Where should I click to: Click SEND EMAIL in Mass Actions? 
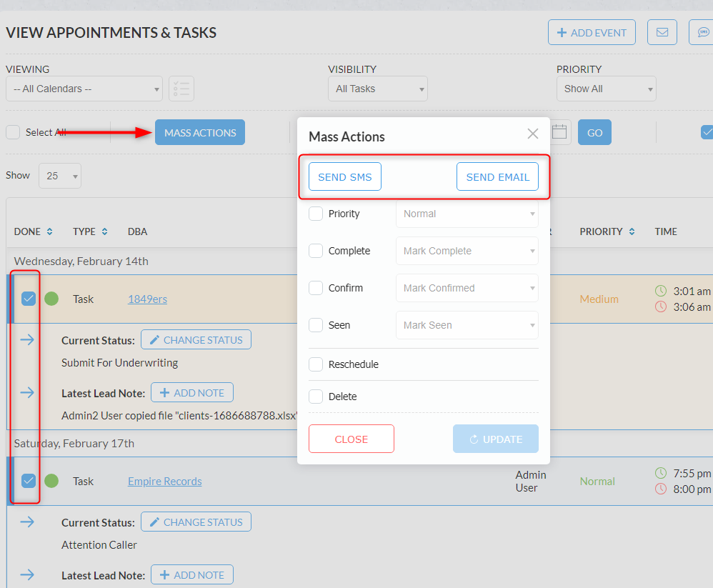[497, 176]
